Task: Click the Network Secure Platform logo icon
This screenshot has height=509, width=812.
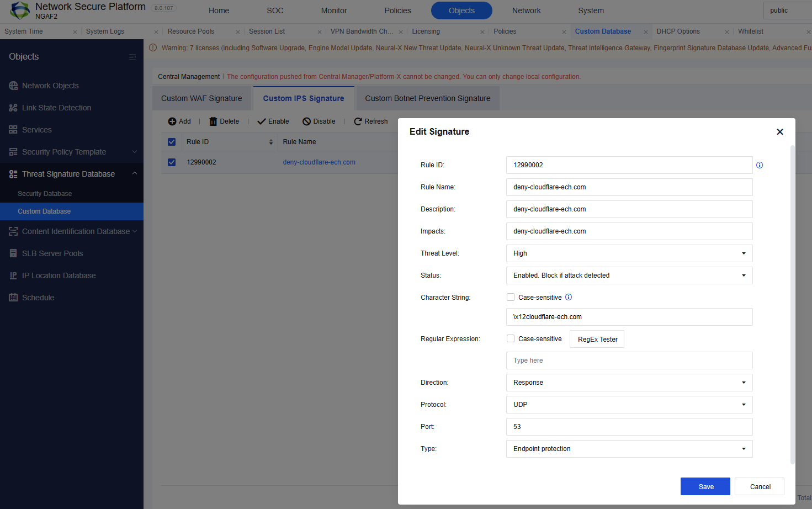Action: tap(20, 10)
